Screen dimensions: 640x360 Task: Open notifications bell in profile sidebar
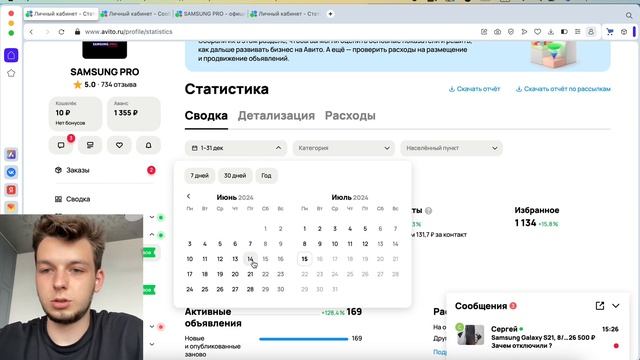coord(149,145)
